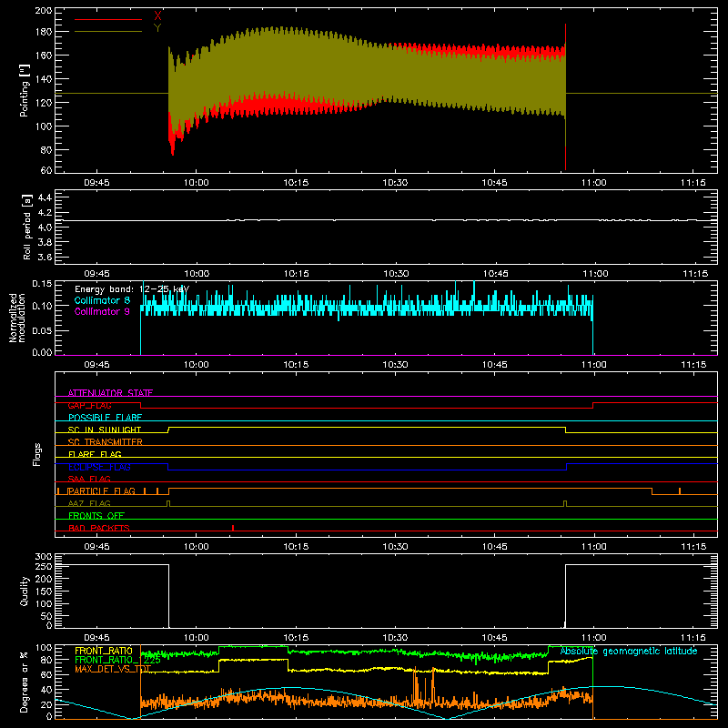Click the red X legend line sample

pos(108,19)
